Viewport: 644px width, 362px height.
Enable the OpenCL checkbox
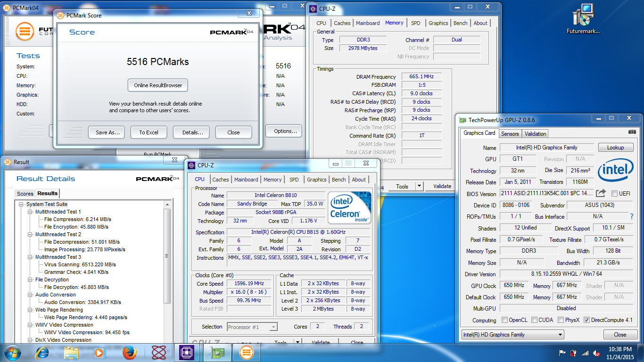(x=504, y=320)
